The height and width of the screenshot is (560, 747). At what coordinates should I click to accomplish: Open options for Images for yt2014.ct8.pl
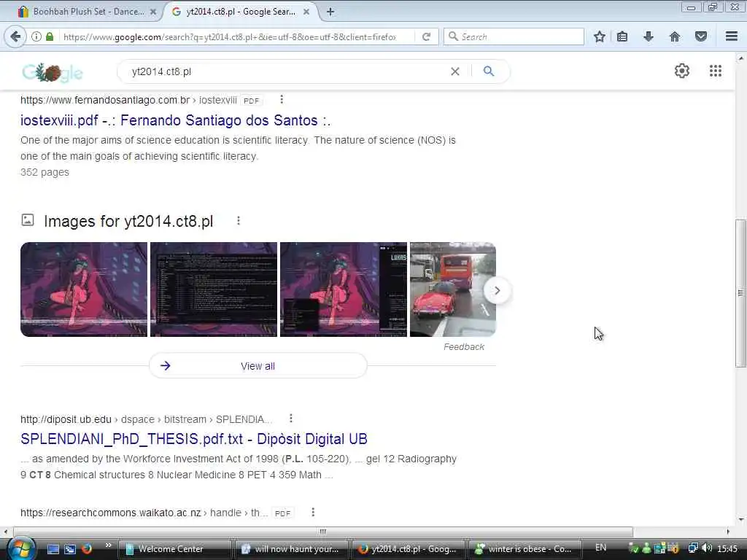(239, 221)
